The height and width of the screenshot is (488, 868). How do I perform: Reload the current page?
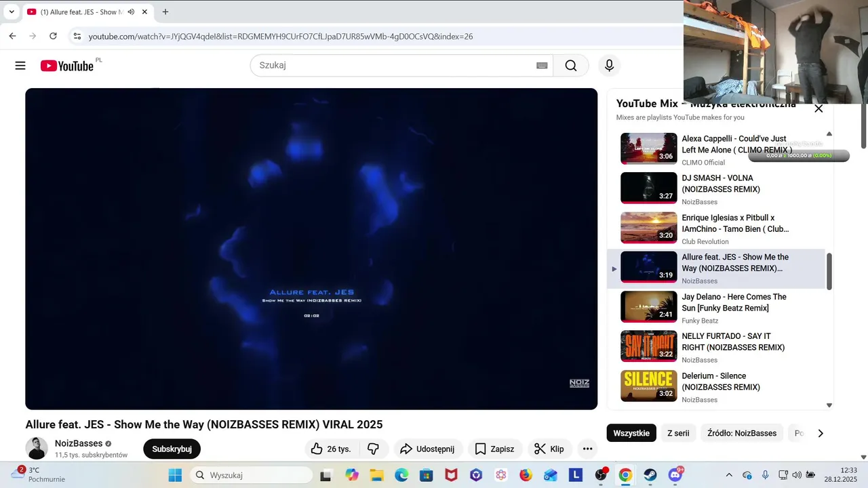click(x=53, y=36)
